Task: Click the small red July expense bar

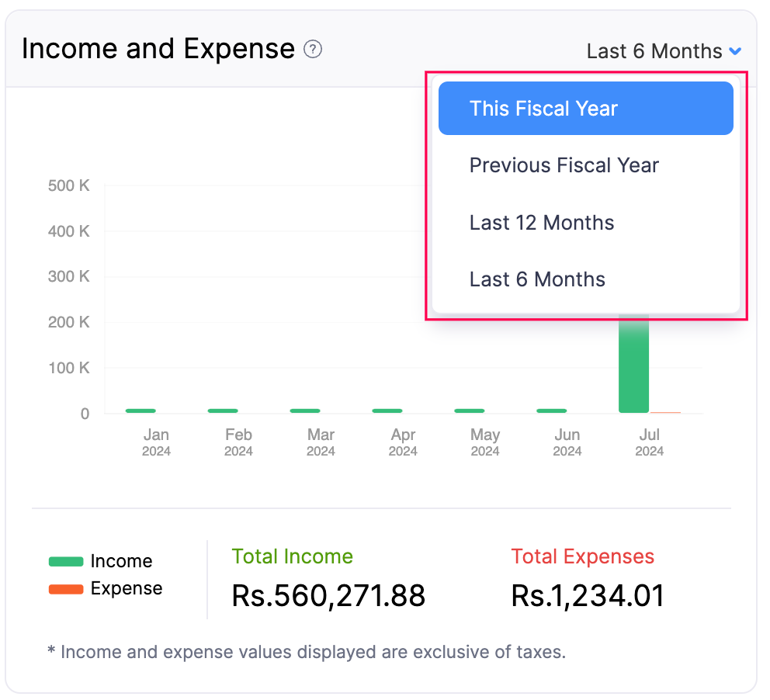Action: [x=665, y=412]
